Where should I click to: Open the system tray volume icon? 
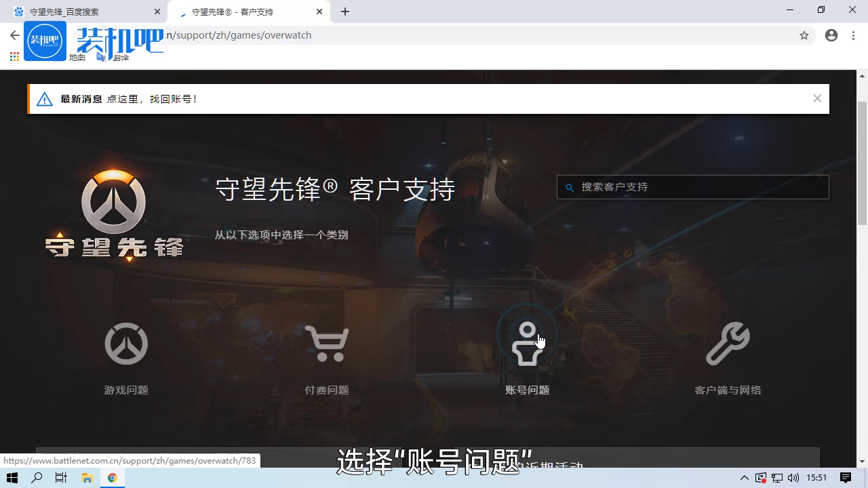795,478
